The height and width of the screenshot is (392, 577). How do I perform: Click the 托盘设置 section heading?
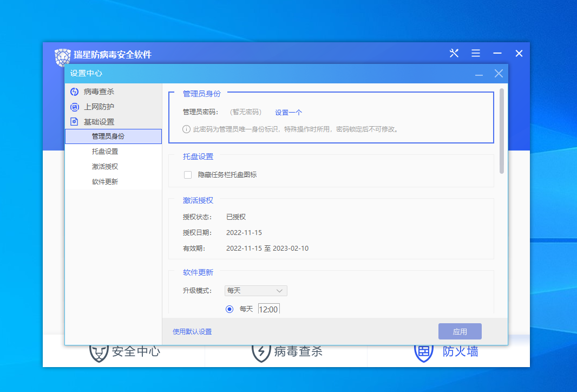coord(198,156)
